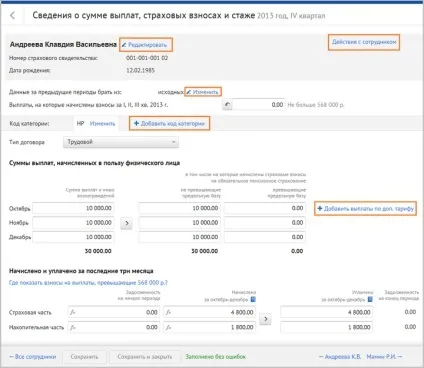424x368 pixels.
Task: Click the copy-right arrow button between payment columns
Action: click(x=126, y=223)
